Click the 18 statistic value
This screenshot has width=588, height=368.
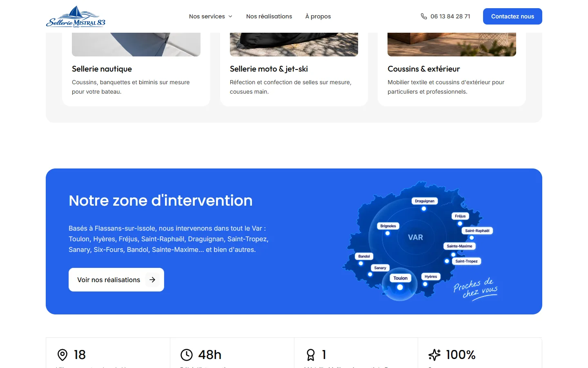[x=80, y=355]
